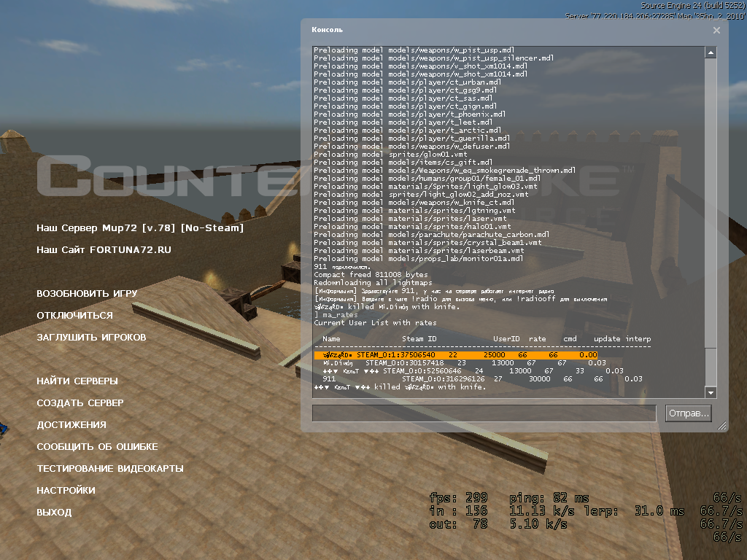Click 'Redownloading all lightmaps' line
Screen dimensions: 747x560
[373, 283]
